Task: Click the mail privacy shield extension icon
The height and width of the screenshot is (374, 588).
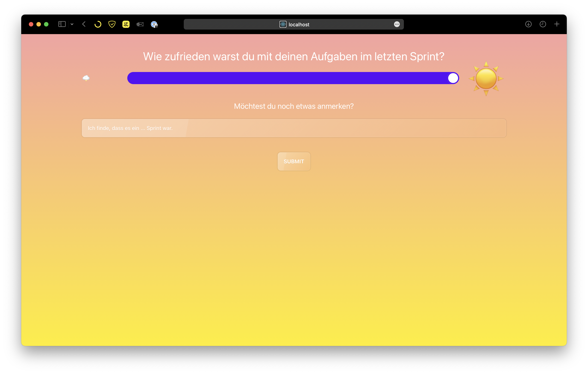Action: coord(140,24)
